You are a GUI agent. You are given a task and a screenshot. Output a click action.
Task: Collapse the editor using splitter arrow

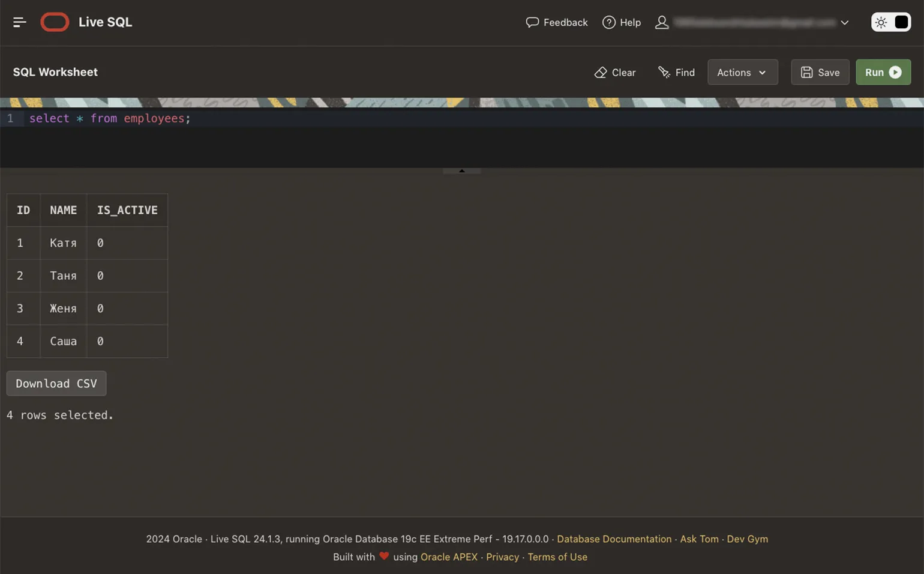461,171
